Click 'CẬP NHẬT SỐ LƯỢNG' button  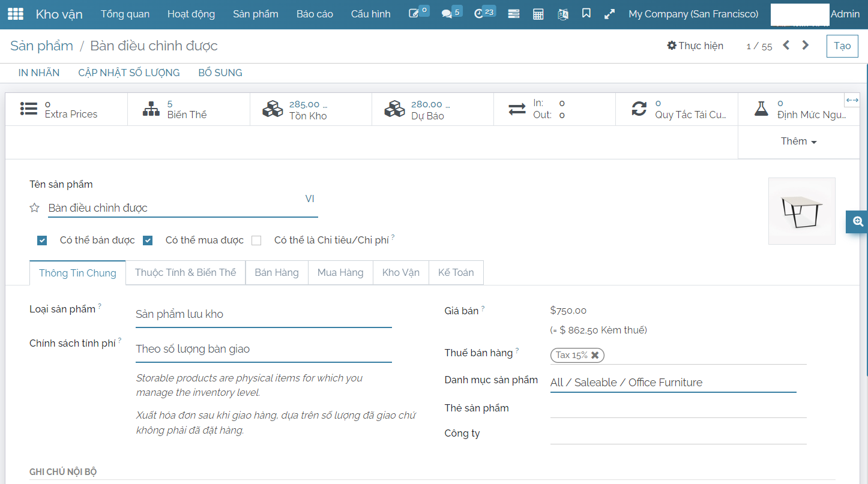[x=129, y=73]
